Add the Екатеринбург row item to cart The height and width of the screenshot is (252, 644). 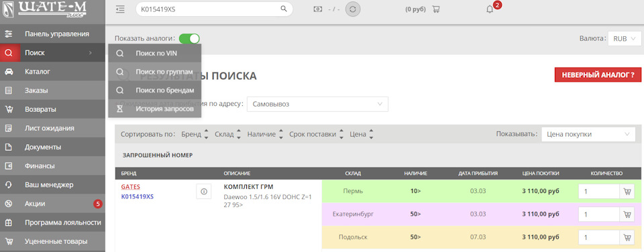pyautogui.click(x=627, y=214)
